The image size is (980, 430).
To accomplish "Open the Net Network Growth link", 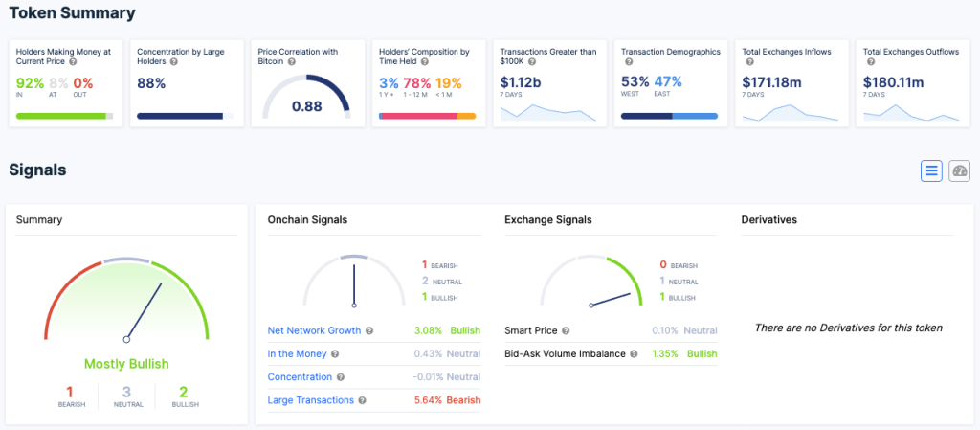I will 314,331.
